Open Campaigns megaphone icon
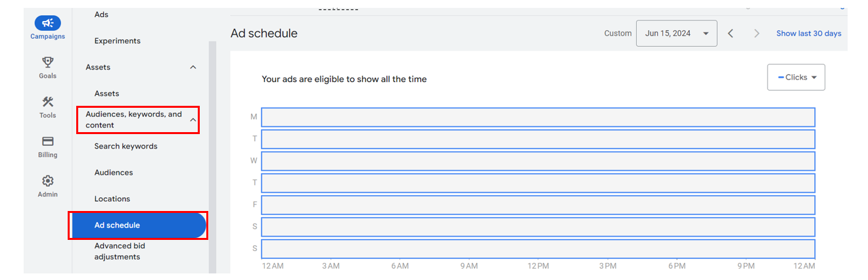868x280 pixels. point(47,23)
